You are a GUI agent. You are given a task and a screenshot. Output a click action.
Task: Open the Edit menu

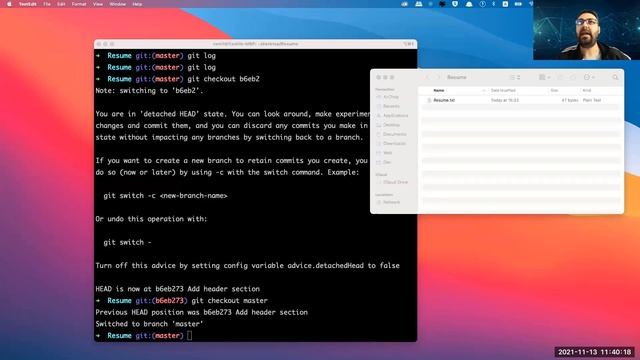tap(61, 4)
